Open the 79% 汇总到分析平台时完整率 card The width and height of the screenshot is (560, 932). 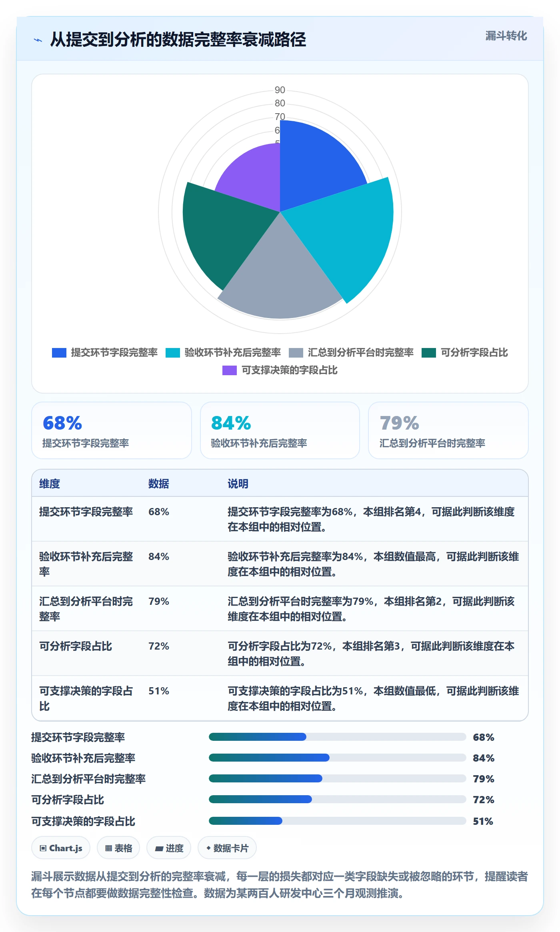tap(448, 430)
